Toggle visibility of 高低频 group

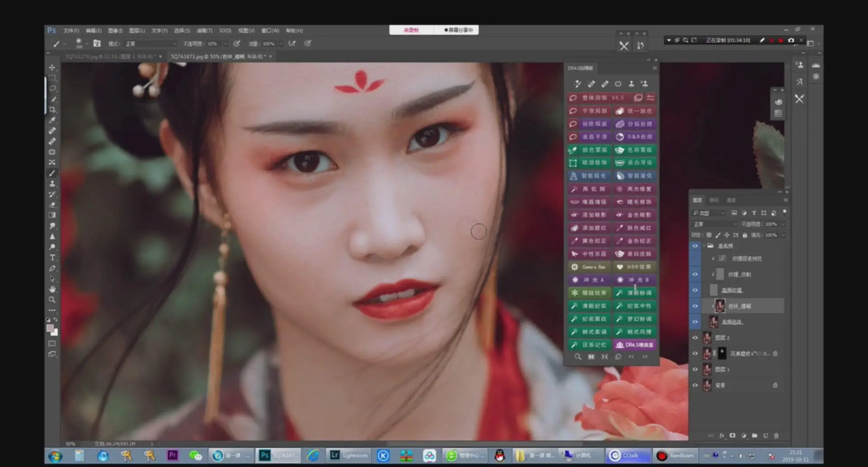click(695, 246)
